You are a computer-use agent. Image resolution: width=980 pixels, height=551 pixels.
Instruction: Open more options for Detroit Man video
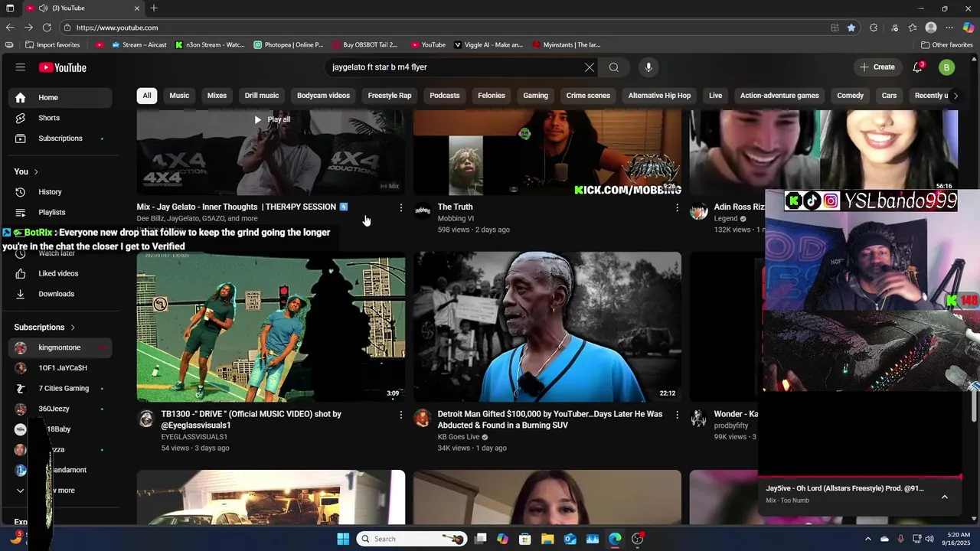tap(677, 415)
